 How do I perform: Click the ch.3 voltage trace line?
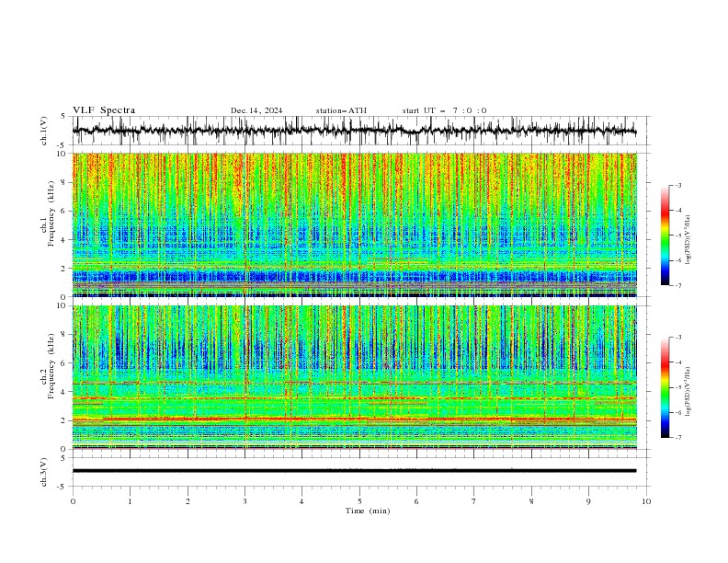(x=354, y=471)
